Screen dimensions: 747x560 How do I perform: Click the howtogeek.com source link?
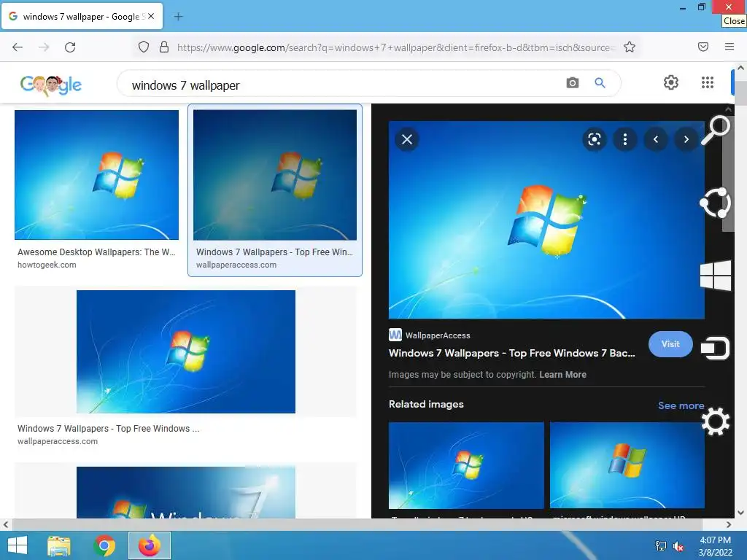(x=47, y=265)
